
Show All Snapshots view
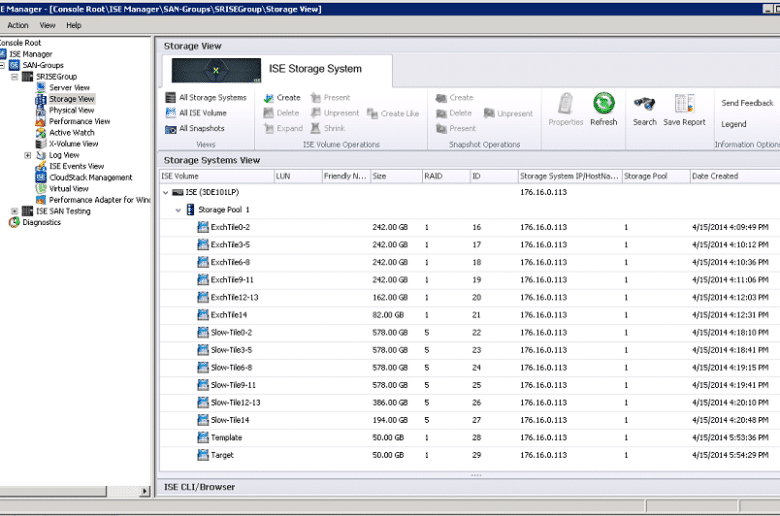(195, 128)
